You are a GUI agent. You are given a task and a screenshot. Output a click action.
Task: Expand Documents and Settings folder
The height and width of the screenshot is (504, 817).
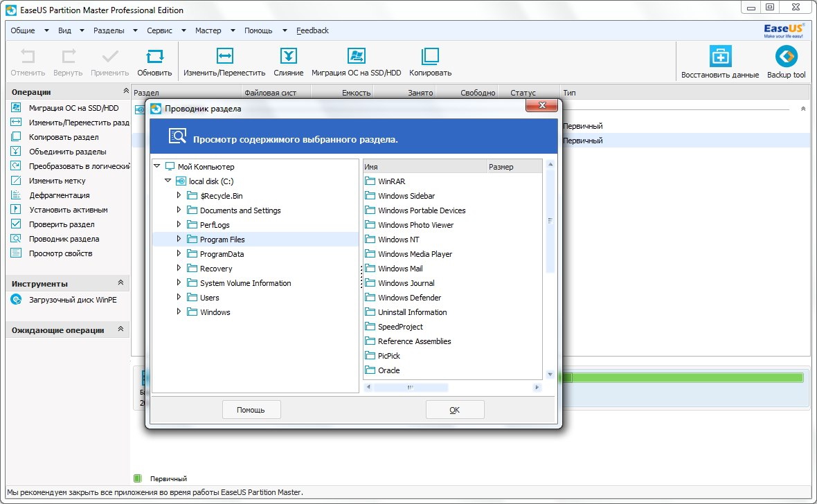point(179,210)
